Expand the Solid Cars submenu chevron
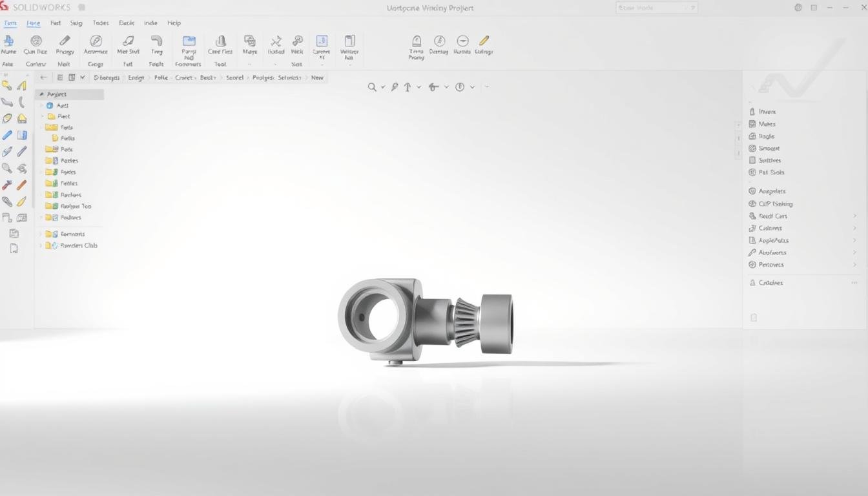 point(854,216)
